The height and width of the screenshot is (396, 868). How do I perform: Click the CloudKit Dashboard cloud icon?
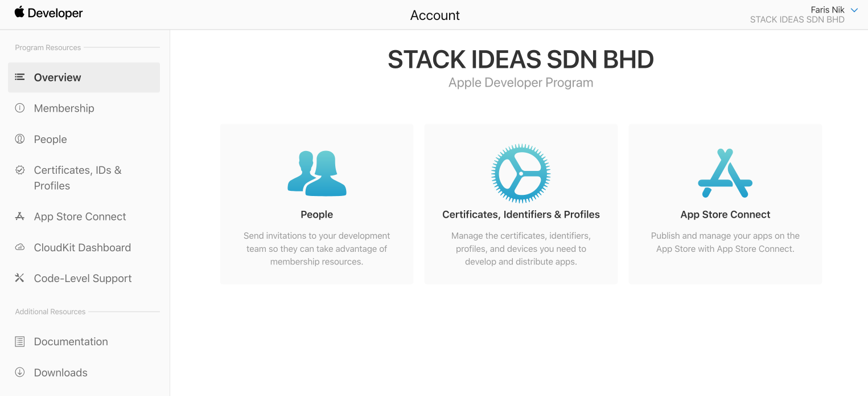pos(20,247)
